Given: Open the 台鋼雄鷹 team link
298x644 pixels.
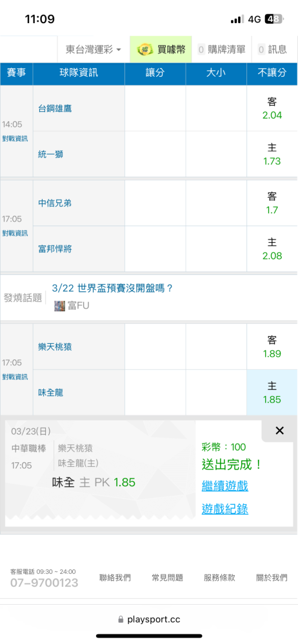Looking at the screenshot, I should click(x=55, y=108).
